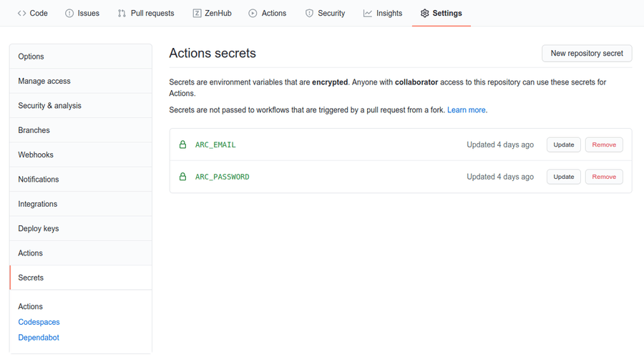Viewport: 644px width, 362px height.
Task: Remove the ARC_PASSWORD secret
Action: click(604, 177)
